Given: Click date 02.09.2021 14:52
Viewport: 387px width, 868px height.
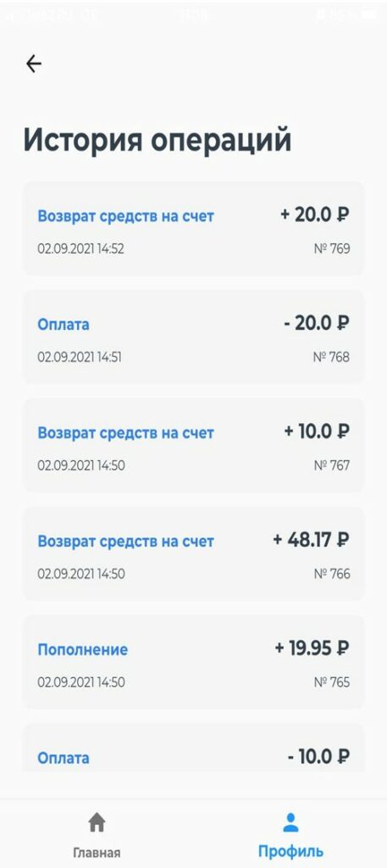Looking at the screenshot, I should click(x=80, y=248).
